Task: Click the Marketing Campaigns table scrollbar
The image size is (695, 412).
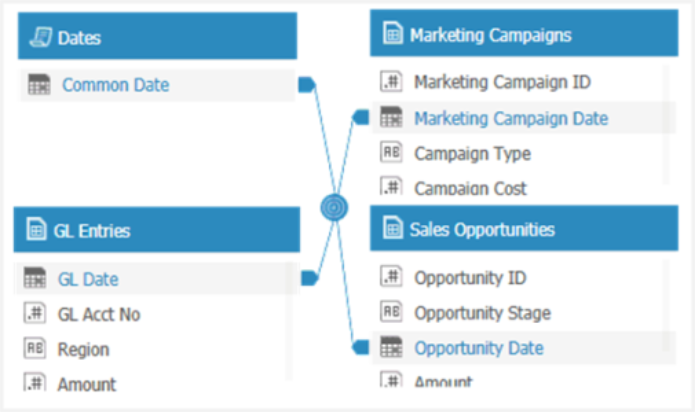Action: [665, 124]
